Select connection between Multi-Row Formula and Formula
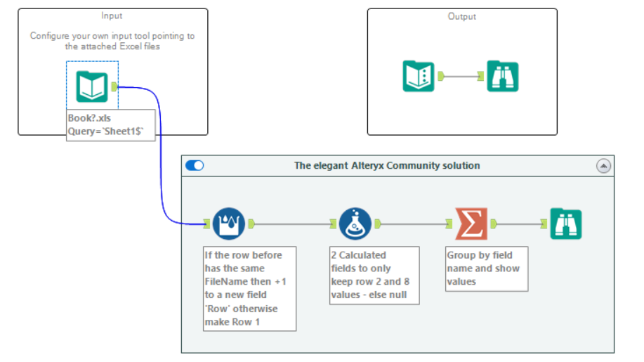The height and width of the screenshot is (362, 644). pos(292,224)
